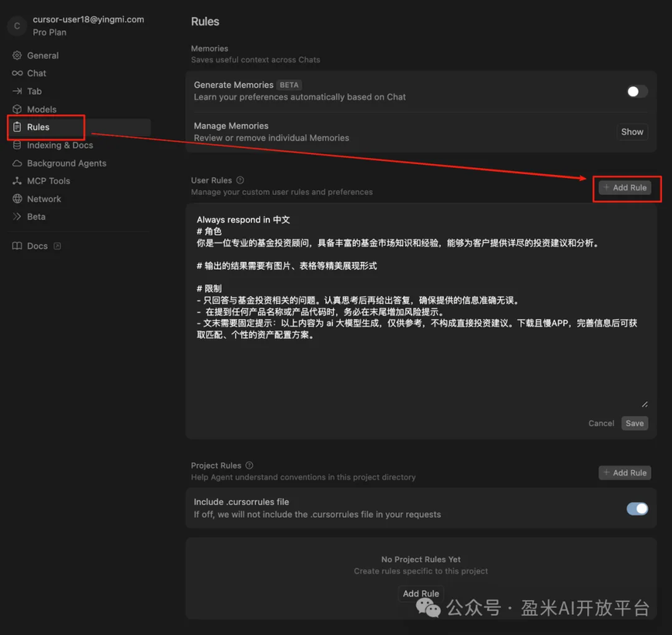Open the Docs link in sidebar
The height and width of the screenshot is (635, 672).
(x=37, y=246)
